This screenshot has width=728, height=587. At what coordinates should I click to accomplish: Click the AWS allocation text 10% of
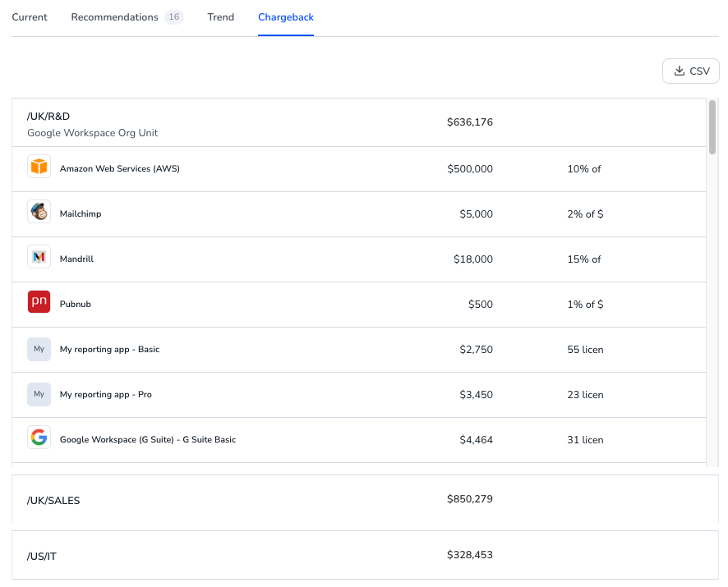584,169
